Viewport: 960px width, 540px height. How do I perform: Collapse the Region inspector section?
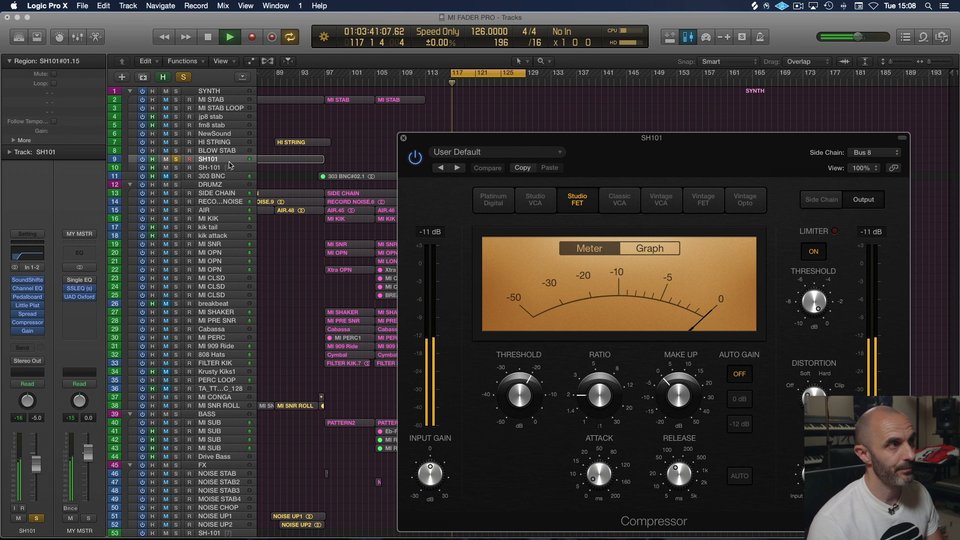9,61
